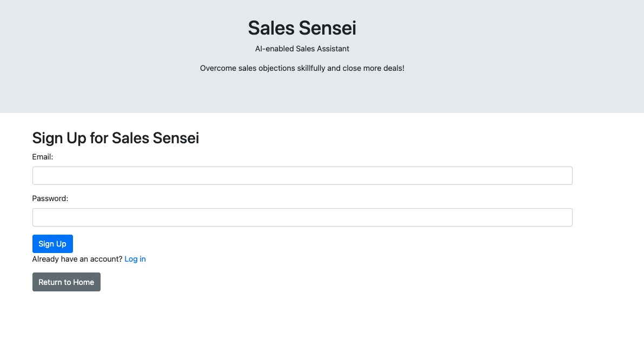Click the right end of the Password input
This screenshot has height=346, width=644.
click(x=562, y=217)
